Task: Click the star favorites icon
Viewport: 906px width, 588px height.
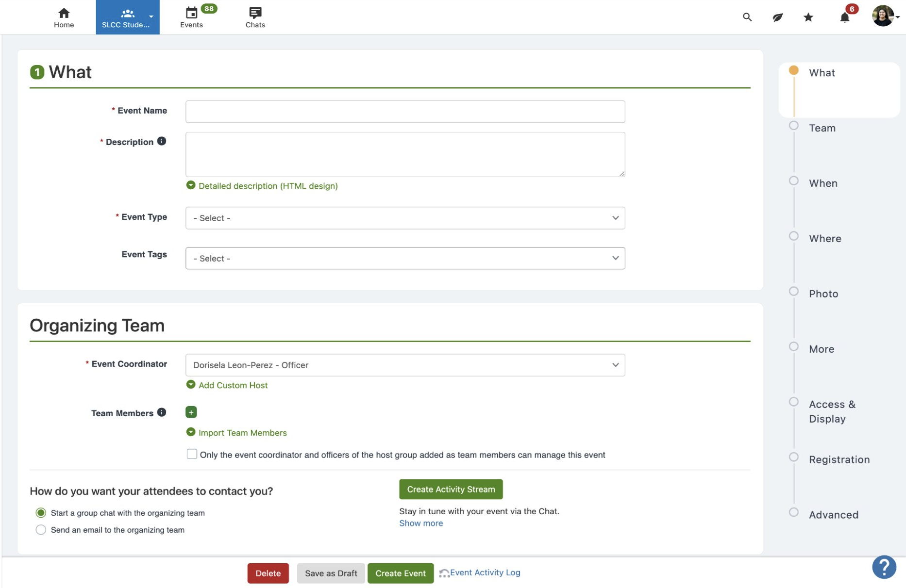Action: coord(808,17)
